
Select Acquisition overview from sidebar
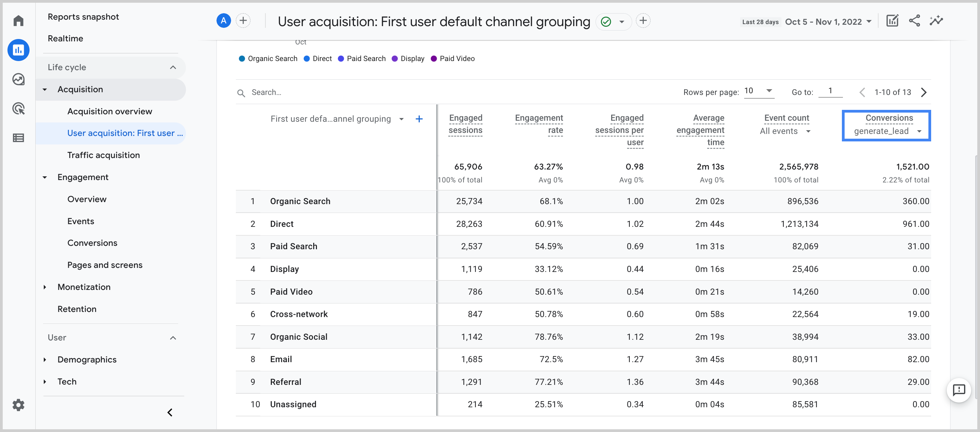coord(110,111)
